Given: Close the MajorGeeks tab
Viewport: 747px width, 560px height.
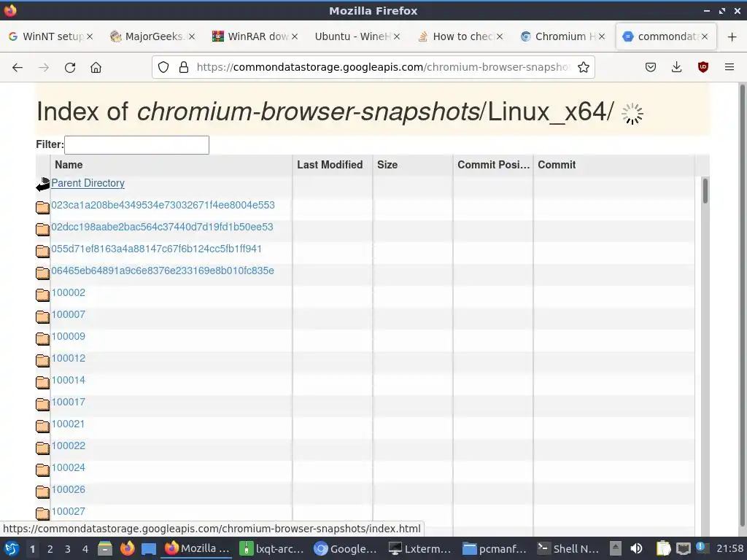Looking at the screenshot, I should 192,36.
